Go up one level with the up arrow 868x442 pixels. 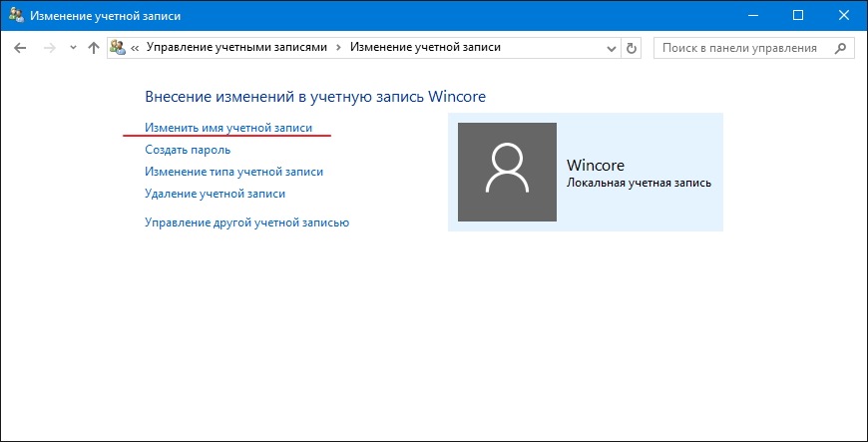click(x=94, y=48)
